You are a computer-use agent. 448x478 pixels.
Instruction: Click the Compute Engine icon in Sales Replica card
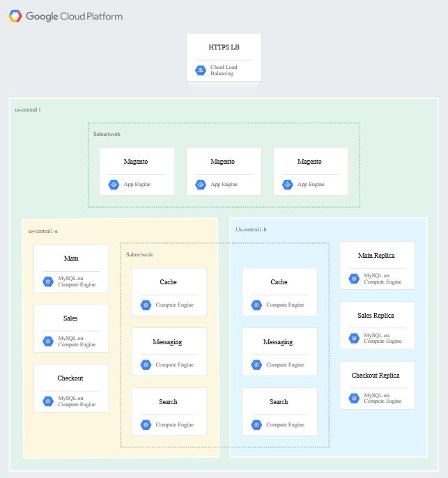[354, 338]
